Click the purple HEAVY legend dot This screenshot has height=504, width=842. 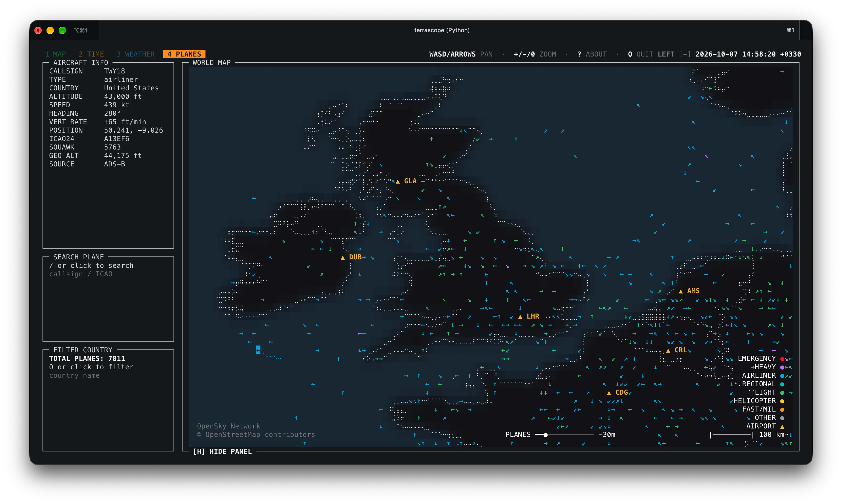click(x=782, y=367)
